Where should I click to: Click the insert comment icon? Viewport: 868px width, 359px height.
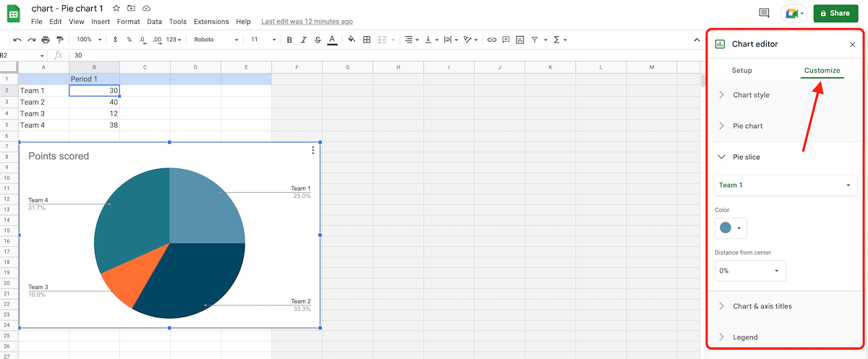pos(506,40)
